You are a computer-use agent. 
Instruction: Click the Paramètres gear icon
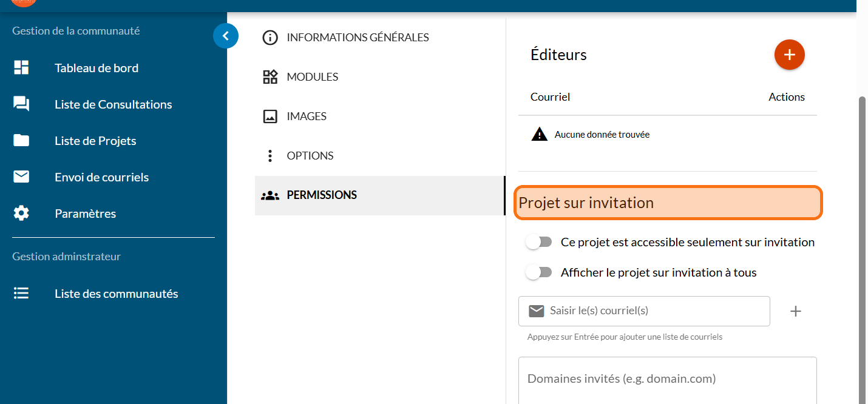(21, 214)
